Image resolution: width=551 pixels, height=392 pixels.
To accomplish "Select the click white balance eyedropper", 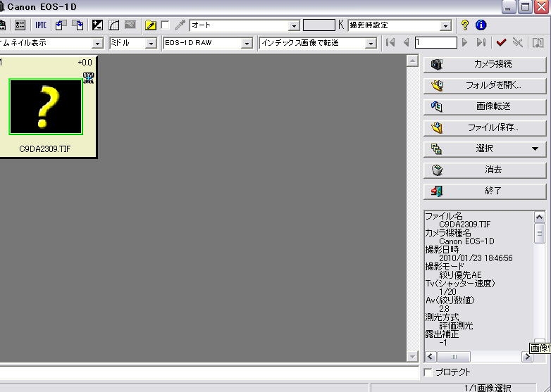I will pos(180,25).
